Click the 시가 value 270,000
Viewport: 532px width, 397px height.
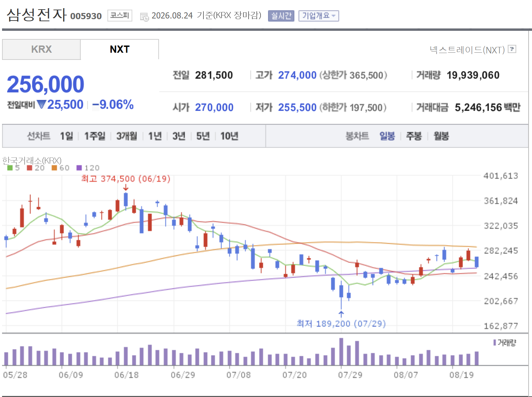pyautogui.click(x=214, y=107)
